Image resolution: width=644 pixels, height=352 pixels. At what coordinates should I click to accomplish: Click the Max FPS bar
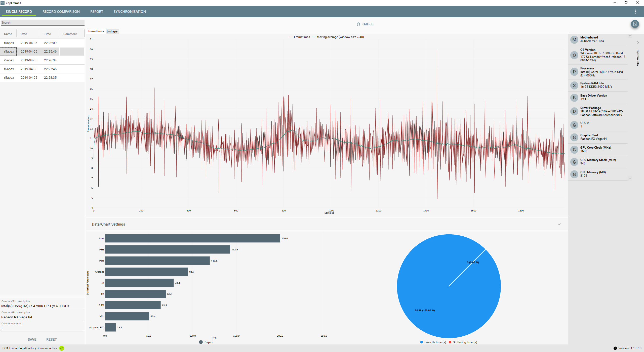point(192,238)
